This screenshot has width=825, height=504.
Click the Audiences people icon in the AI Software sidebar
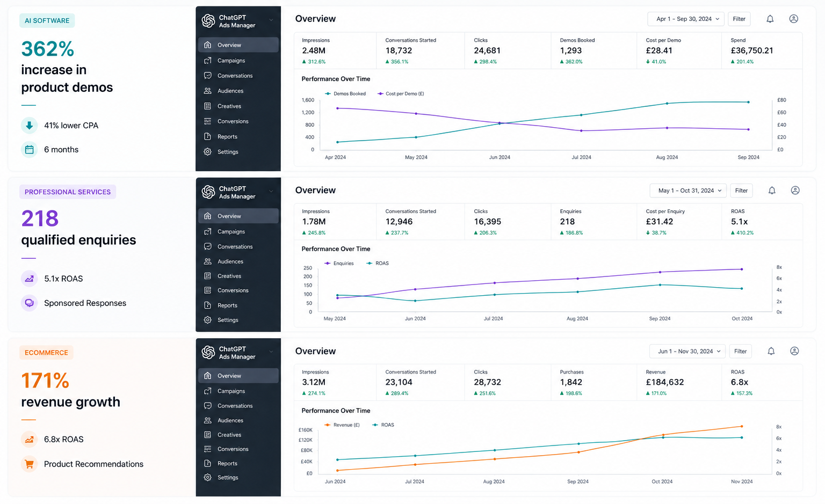[x=208, y=91]
